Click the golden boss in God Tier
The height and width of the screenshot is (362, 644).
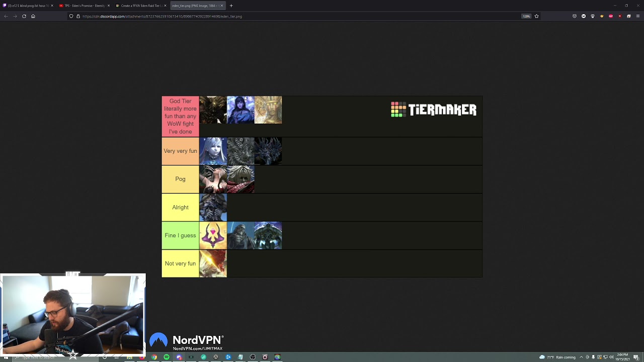click(268, 110)
